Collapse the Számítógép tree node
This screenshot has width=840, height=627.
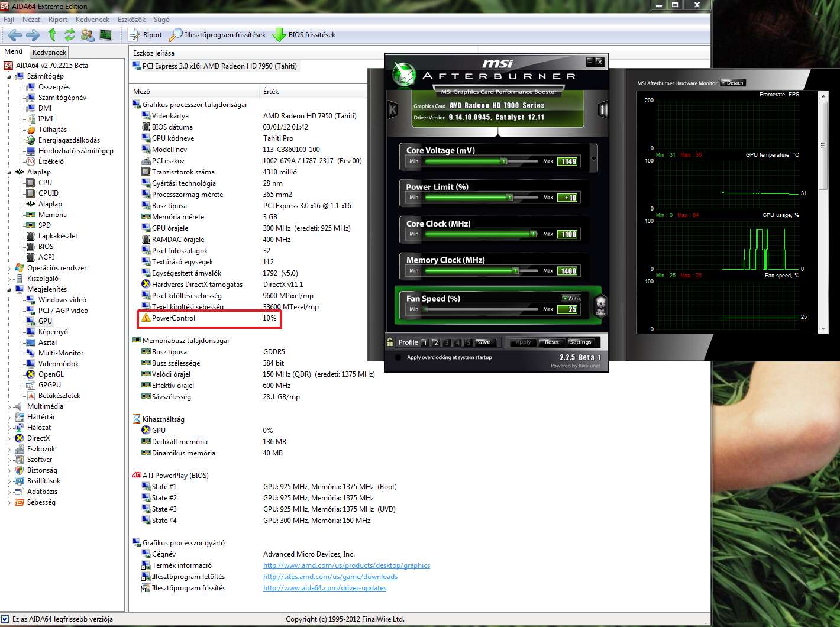point(9,76)
